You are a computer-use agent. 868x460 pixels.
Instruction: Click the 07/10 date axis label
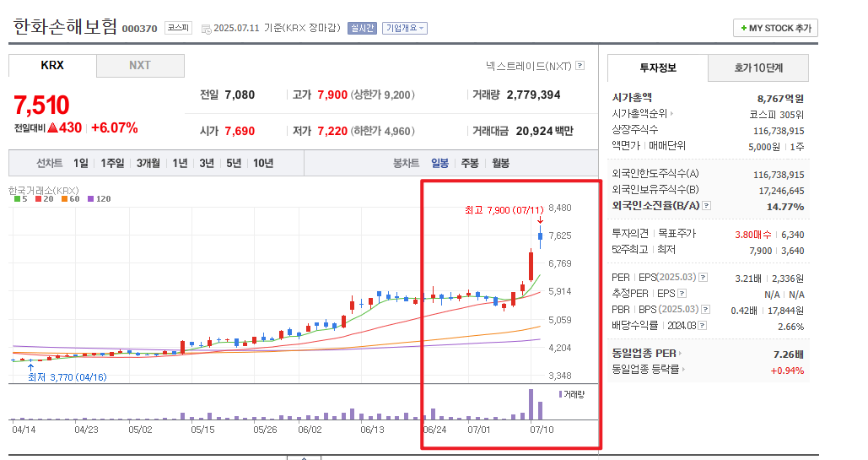(542, 430)
